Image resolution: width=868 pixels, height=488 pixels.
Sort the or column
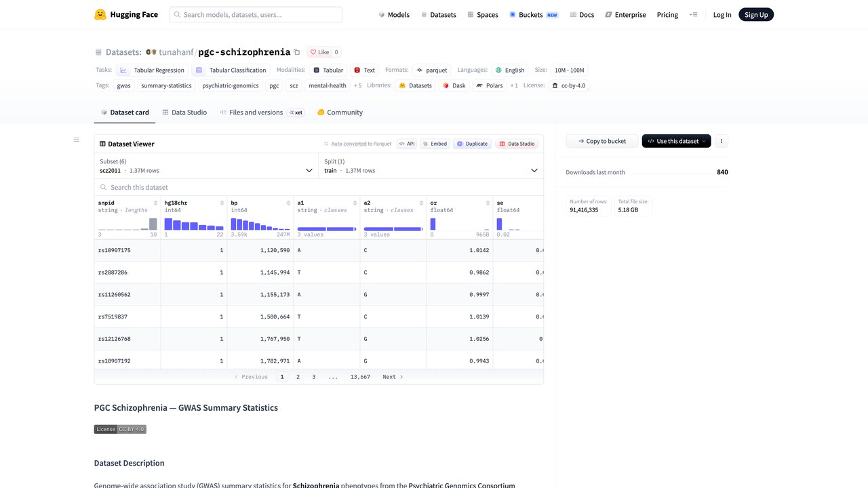click(x=488, y=203)
